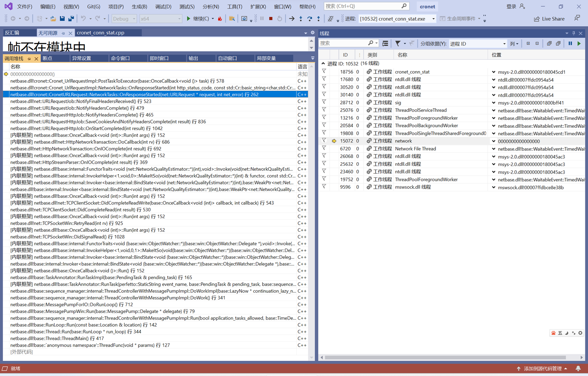Image resolution: width=588 pixels, height=376 pixels.
Task: Click the filter funnel in Threads panel
Action: [398, 44]
